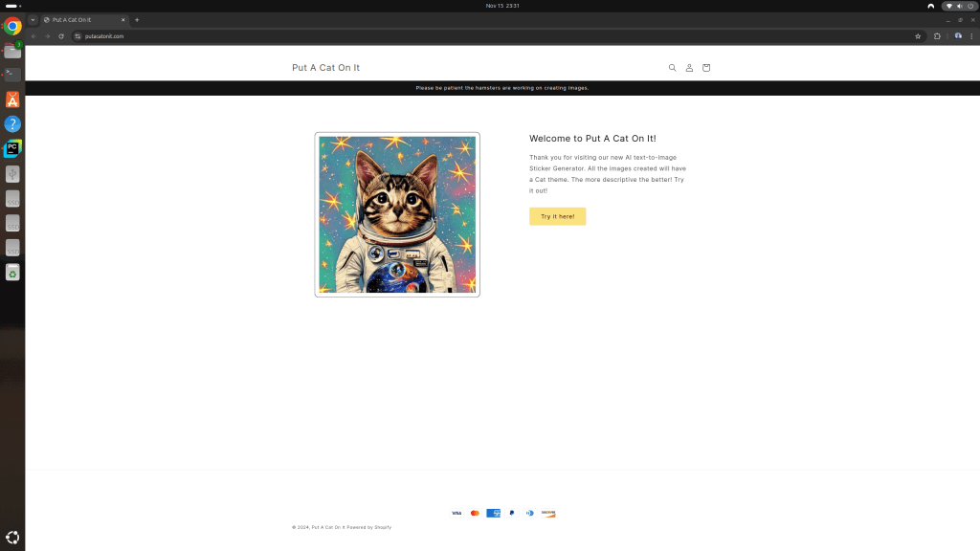
Task: Open the browser Extensions puzzle icon
Action: pos(937,36)
